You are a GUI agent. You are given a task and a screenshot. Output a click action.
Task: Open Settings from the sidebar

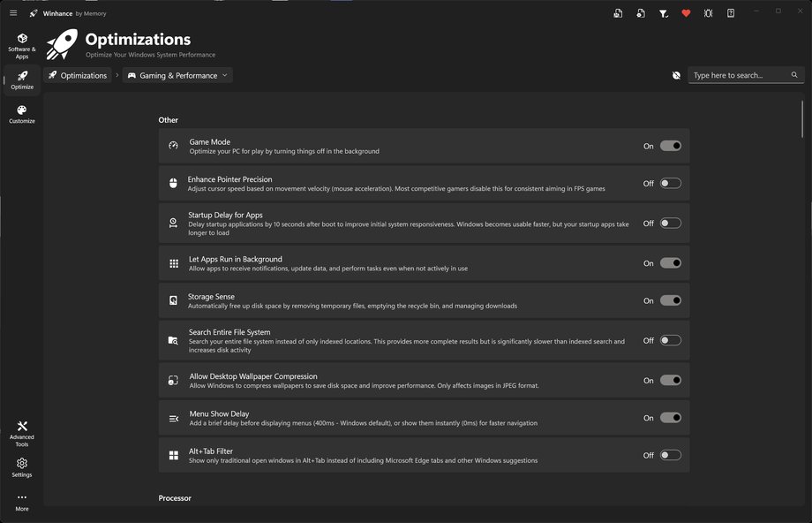22,466
